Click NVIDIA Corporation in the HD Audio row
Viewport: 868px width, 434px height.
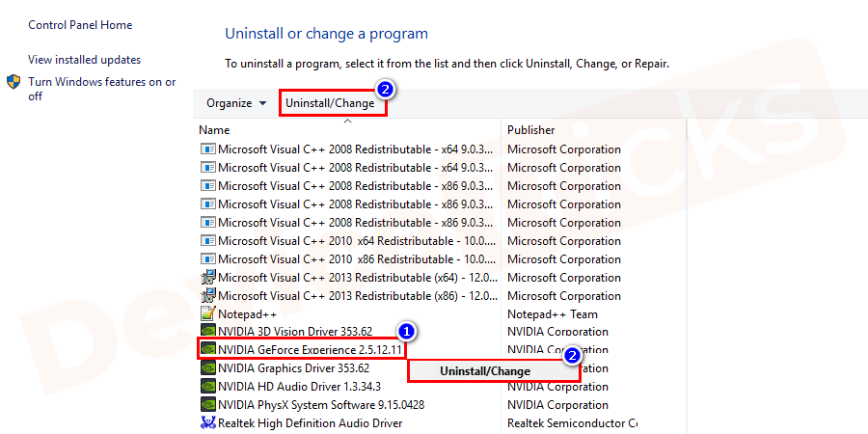557,387
